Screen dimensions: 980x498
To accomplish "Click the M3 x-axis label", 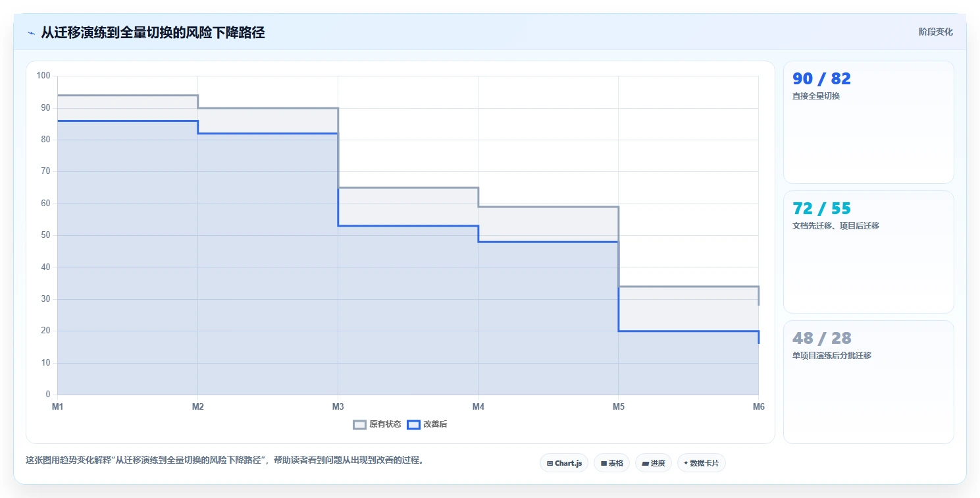I will (x=338, y=406).
